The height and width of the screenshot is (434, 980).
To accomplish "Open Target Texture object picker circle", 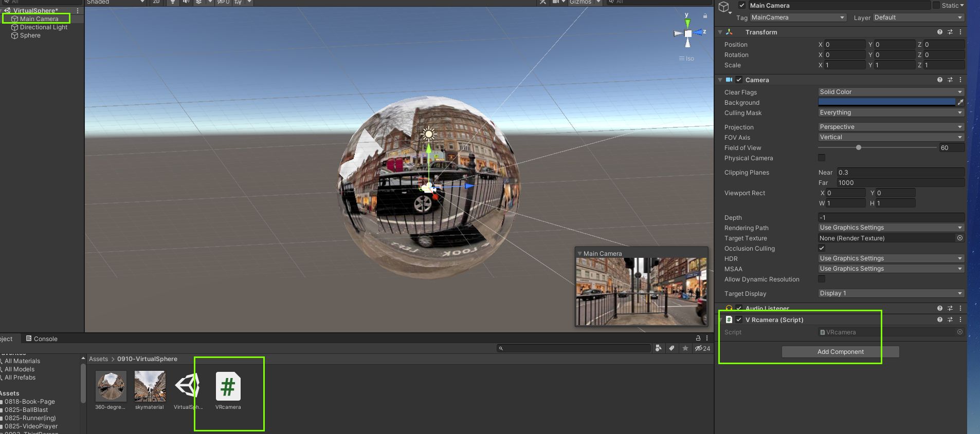I will tap(960, 238).
